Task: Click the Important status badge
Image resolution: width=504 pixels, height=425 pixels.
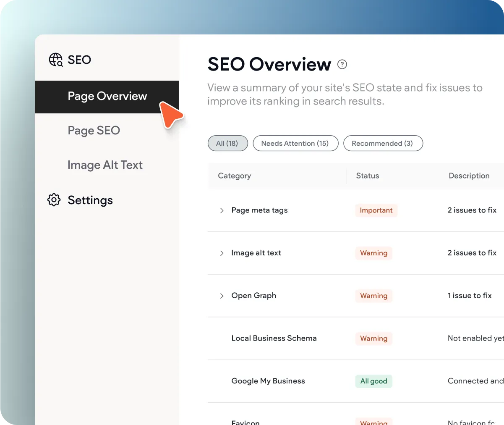Action: pos(376,210)
